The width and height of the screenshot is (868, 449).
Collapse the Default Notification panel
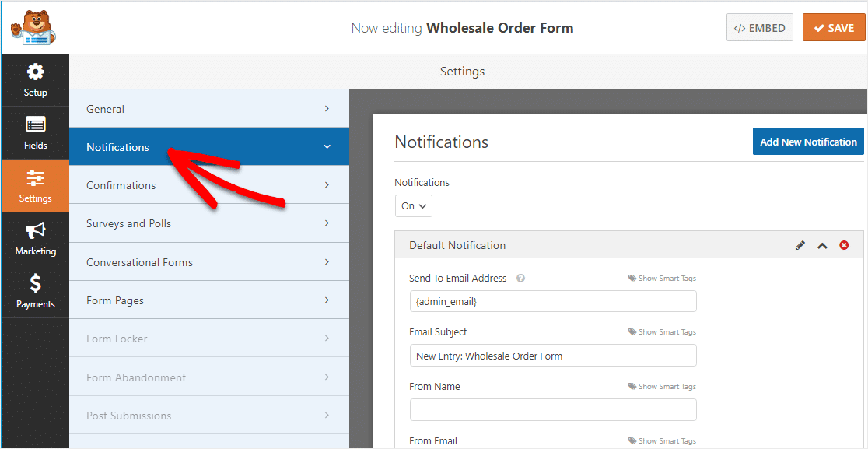pos(822,245)
